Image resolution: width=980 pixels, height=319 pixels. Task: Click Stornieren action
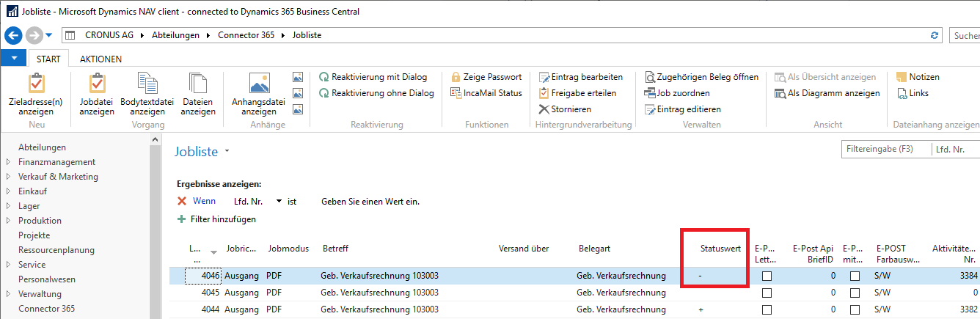coord(565,109)
